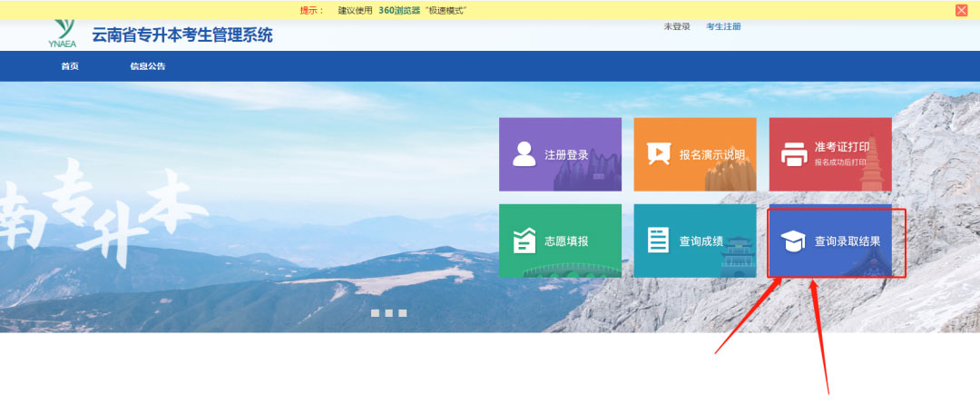Open the 考生注册 link
Screen dimensions: 980x404
723,27
